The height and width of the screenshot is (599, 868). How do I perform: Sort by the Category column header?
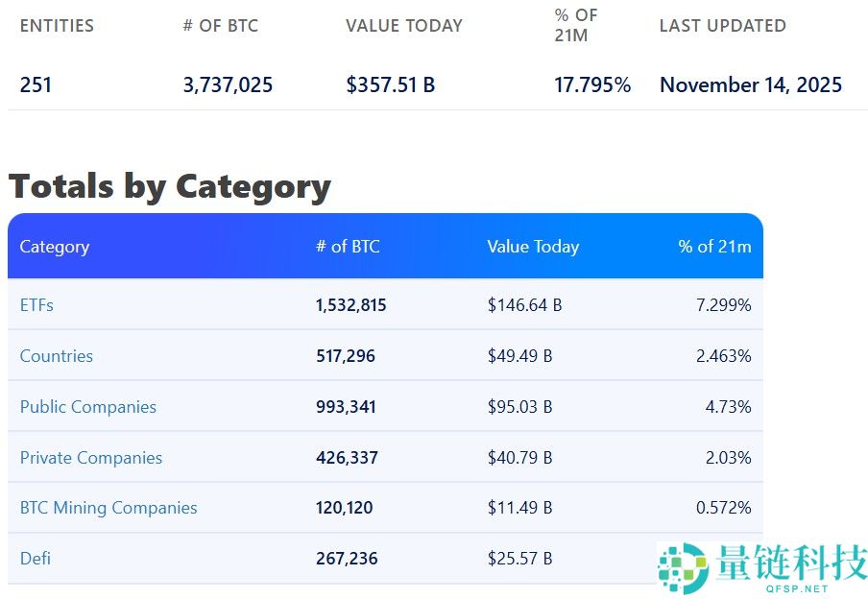(x=54, y=247)
